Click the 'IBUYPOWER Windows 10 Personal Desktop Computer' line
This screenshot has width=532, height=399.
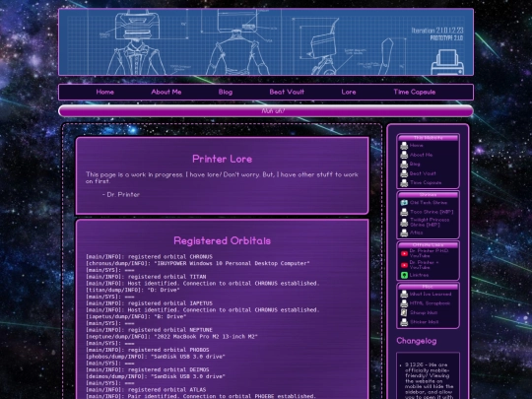[198, 263]
